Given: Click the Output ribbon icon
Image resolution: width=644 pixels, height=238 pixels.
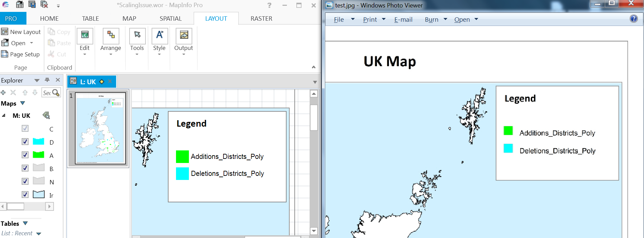Looking at the screenshot, I should 184,36.
